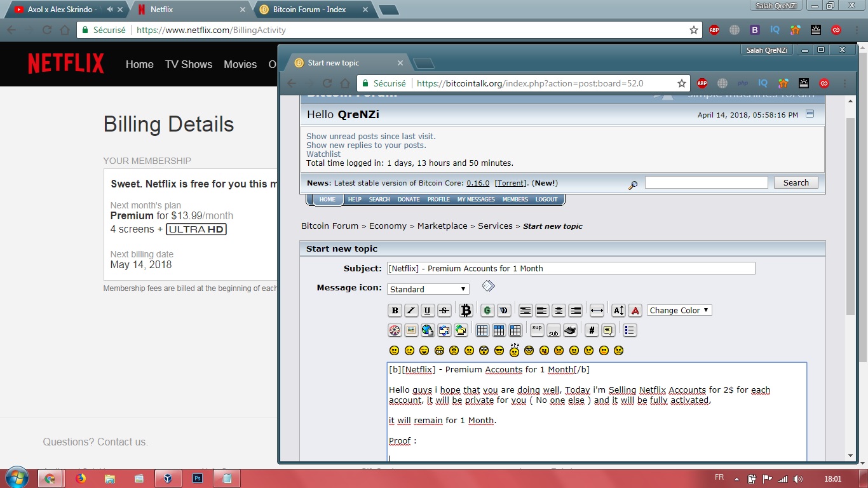Click the purple Bootstrap extension in Netflix window

coord(755,30)
